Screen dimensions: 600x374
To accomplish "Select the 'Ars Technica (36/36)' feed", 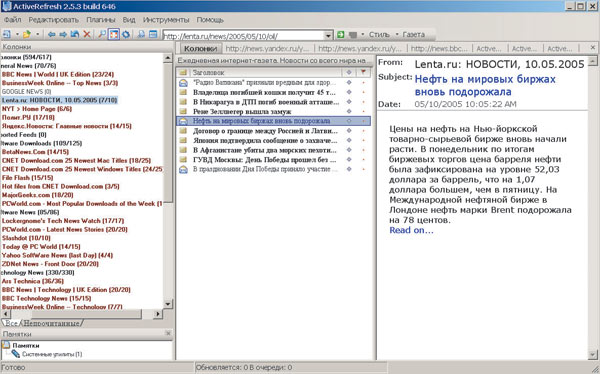I will 33,281.
